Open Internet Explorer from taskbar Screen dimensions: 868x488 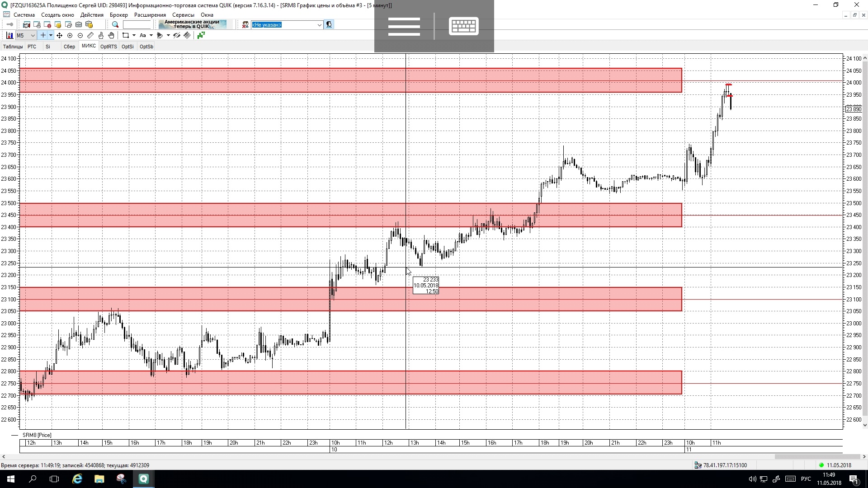(x=77, y=479)
